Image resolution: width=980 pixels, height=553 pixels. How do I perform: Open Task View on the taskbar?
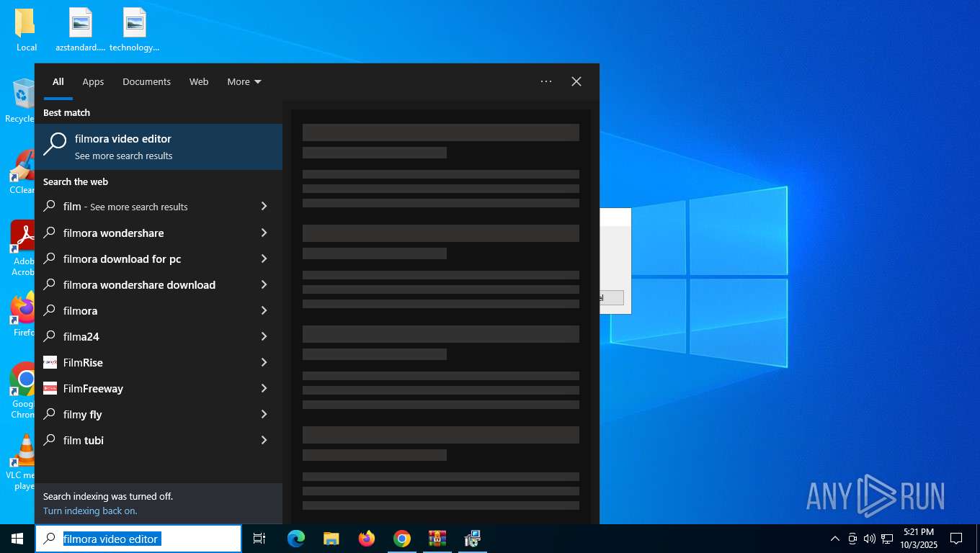click(259, 539)
